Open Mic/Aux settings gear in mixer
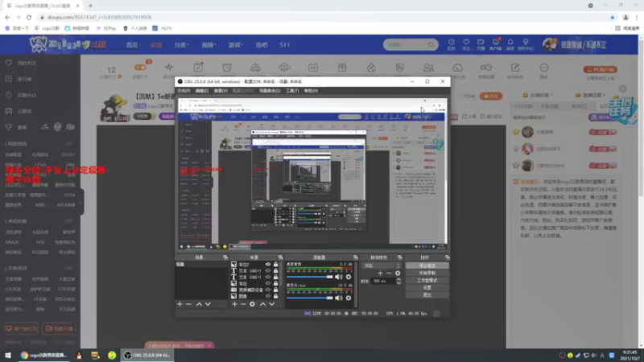Viewport: 644px width, 362px height. point(349,298)
